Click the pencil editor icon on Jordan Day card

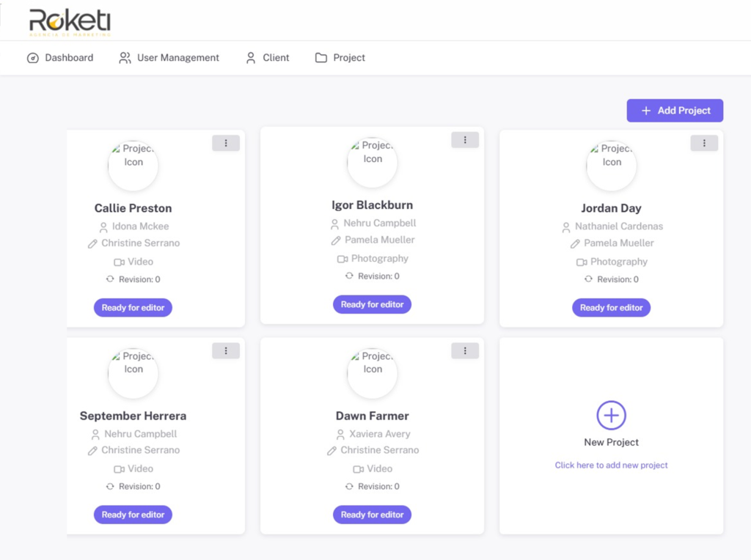576,244
